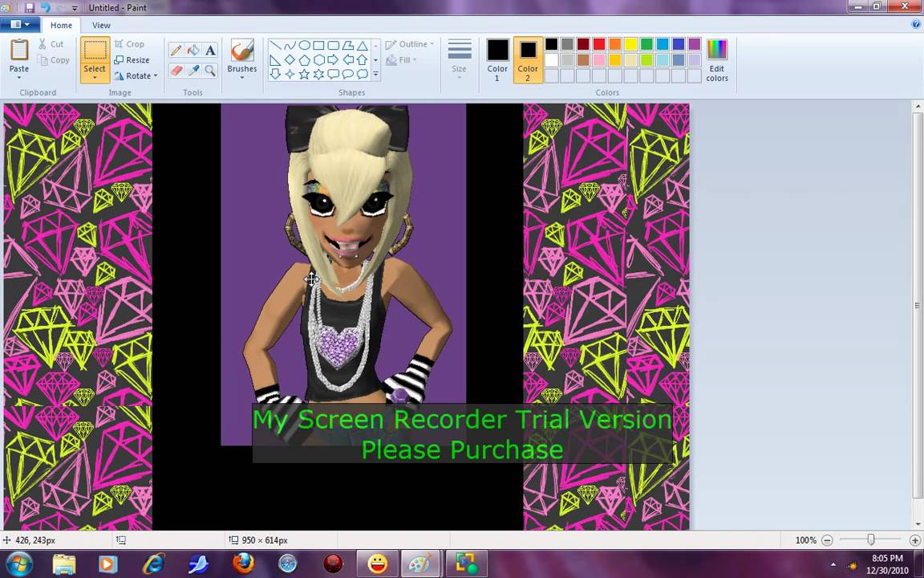Choose the Rounded rectangle shape
Image resolution: width=924 pixels, height=578 pixels.
click(333, 46)
